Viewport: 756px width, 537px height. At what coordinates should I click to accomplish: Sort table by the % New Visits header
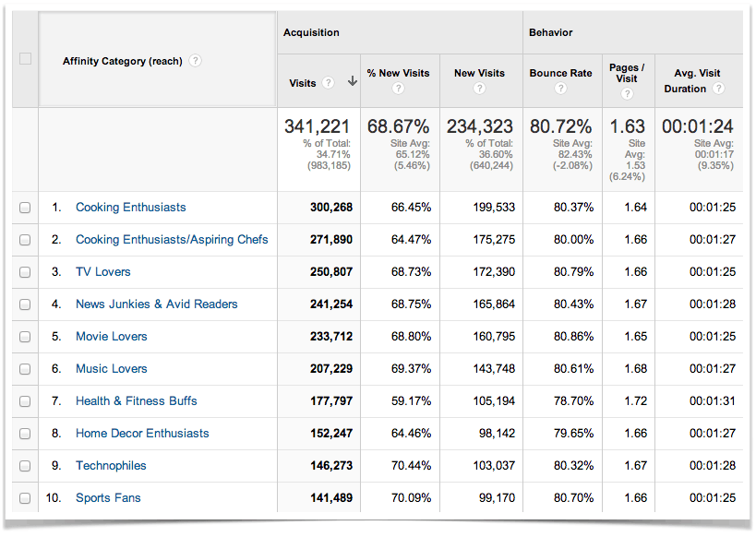coord(398,73)
